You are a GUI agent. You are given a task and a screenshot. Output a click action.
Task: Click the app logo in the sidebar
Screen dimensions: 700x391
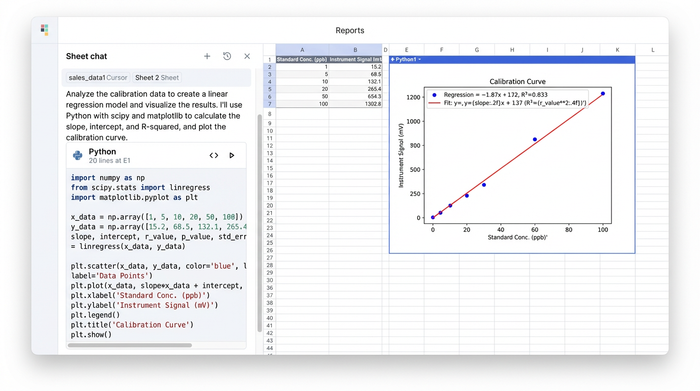pyautogui.click(x=44, y=30)
